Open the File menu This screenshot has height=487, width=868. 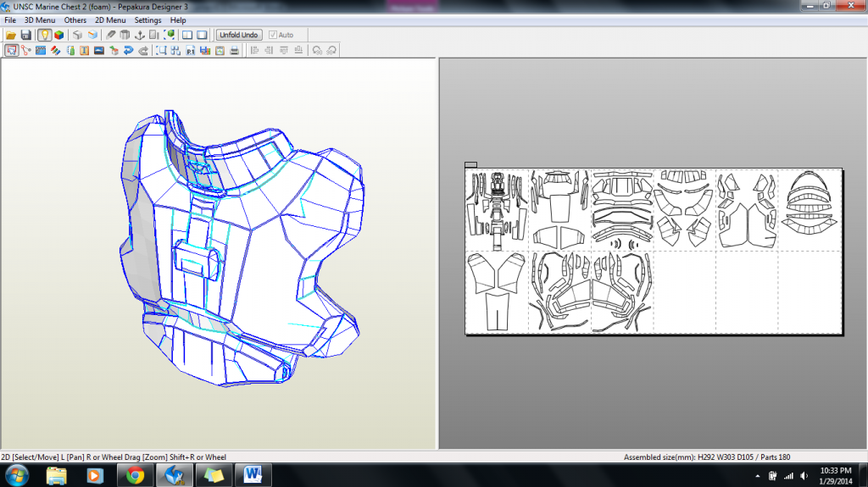(x=10, y=20)
